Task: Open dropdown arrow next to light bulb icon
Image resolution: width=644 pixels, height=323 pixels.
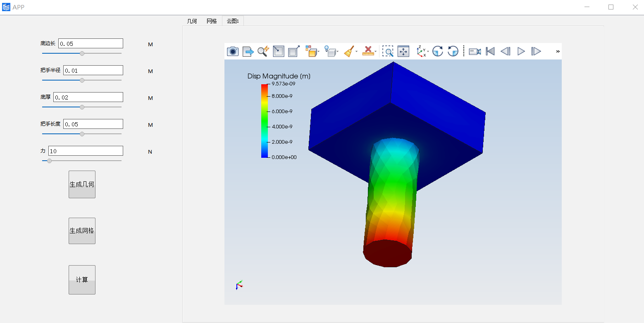Action: (x=338, y=52)
